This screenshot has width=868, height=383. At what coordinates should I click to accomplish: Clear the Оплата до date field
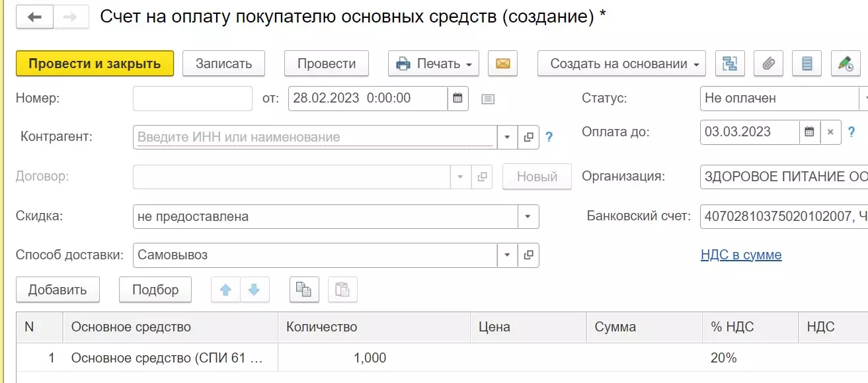(x=830, y=132)
